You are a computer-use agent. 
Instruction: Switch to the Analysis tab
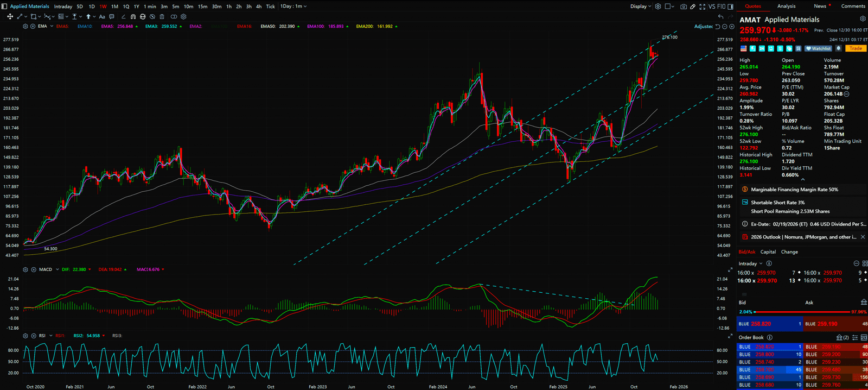click(786, 7)
